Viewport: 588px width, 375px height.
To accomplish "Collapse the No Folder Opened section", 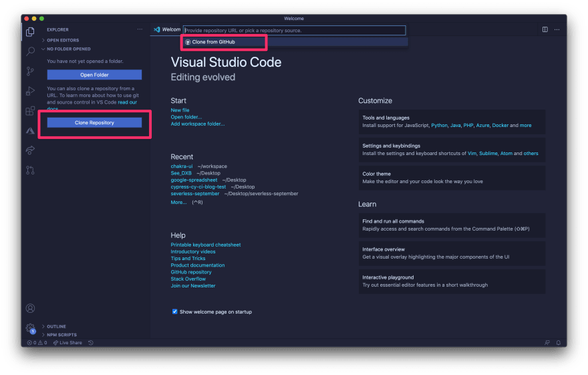I will coord(68,49).
